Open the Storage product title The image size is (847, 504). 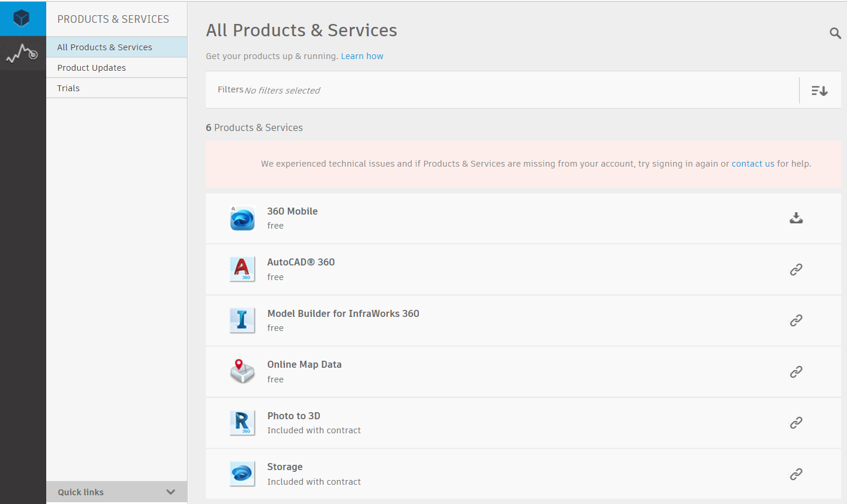point(285,467)
